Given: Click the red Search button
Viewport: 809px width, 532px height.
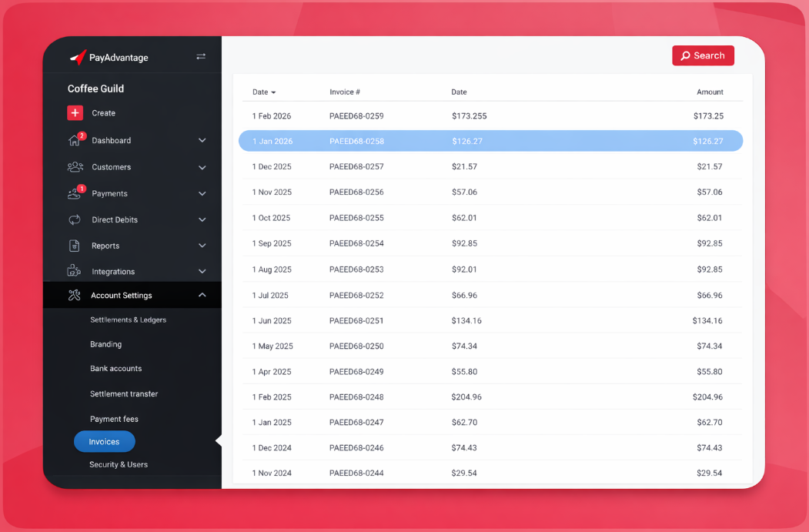Looking at the screenshot, I should coord(703,56).
